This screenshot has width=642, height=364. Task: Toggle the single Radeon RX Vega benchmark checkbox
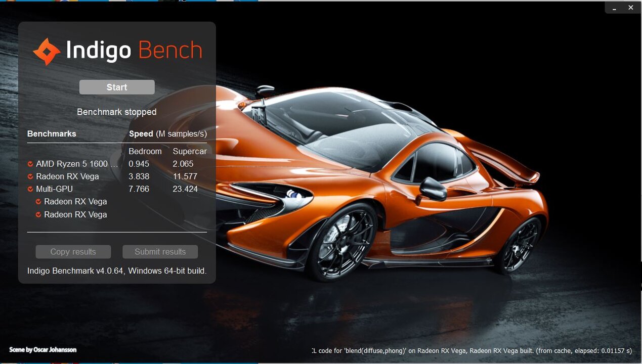31,176
